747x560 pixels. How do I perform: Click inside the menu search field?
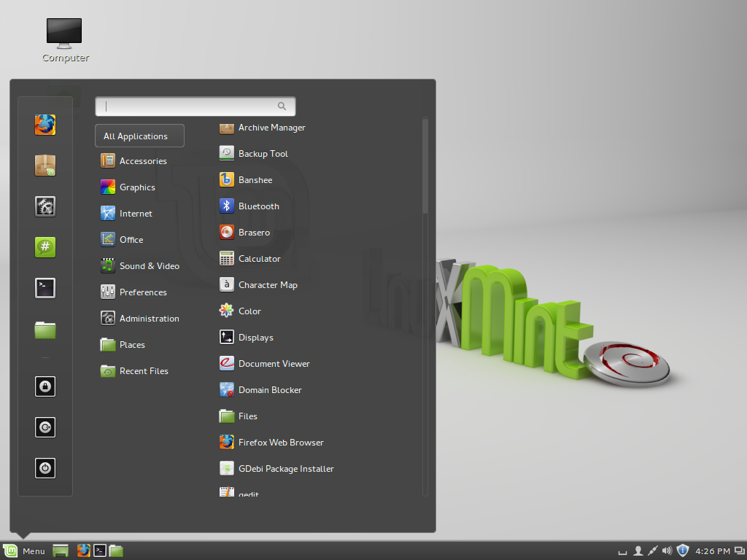click(x=195, y=106)
